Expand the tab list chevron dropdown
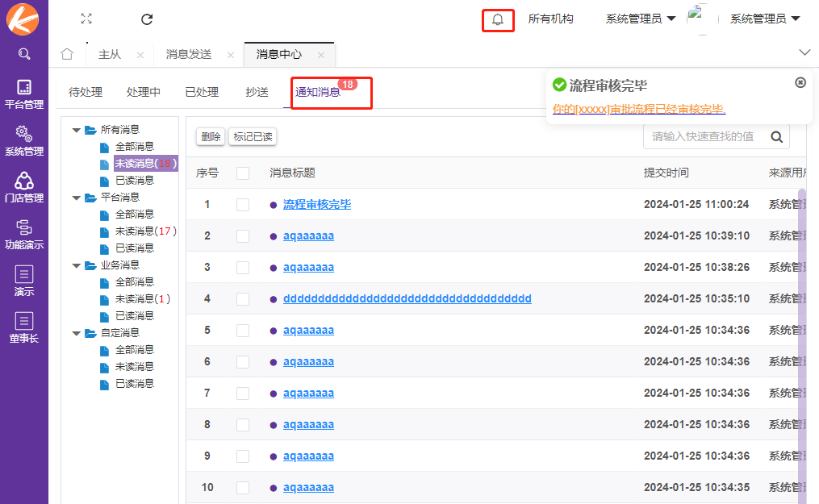This screenshot has height=504, width=819. click(804, 52)
